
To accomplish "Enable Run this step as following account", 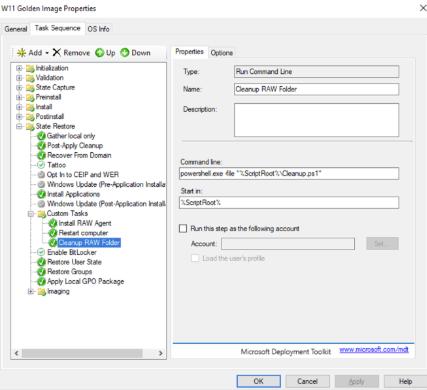I will [183, 229].
